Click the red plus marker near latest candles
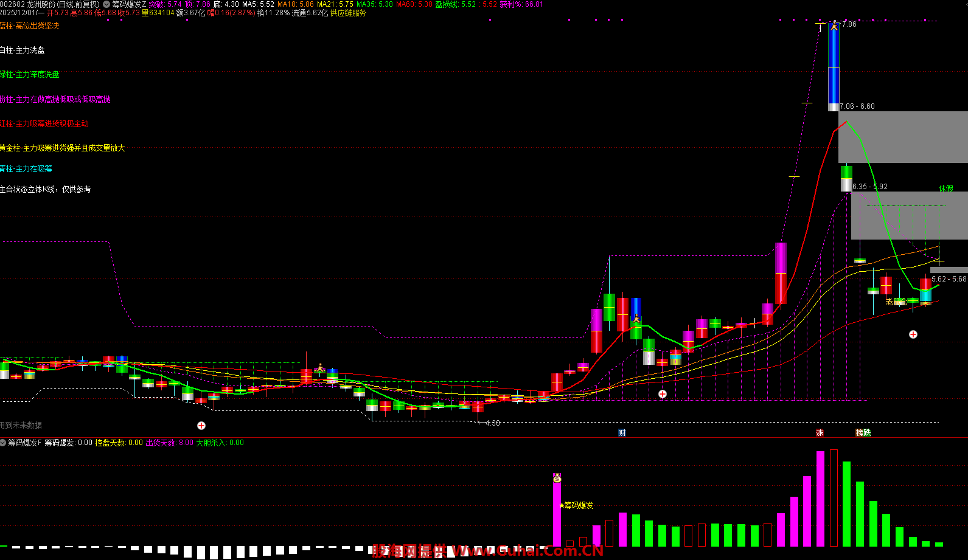This screenshot has width=968, height=560. 913,334
